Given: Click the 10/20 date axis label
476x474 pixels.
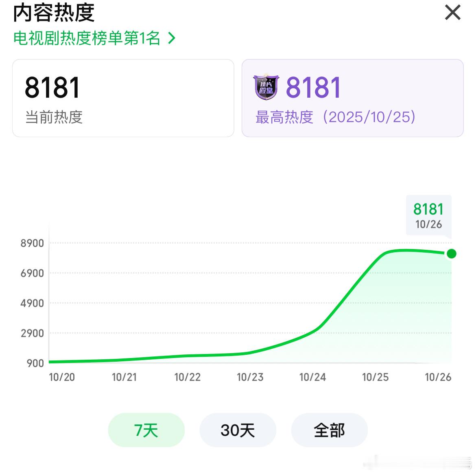Looking at the screenshot, I should pos(61,377).
